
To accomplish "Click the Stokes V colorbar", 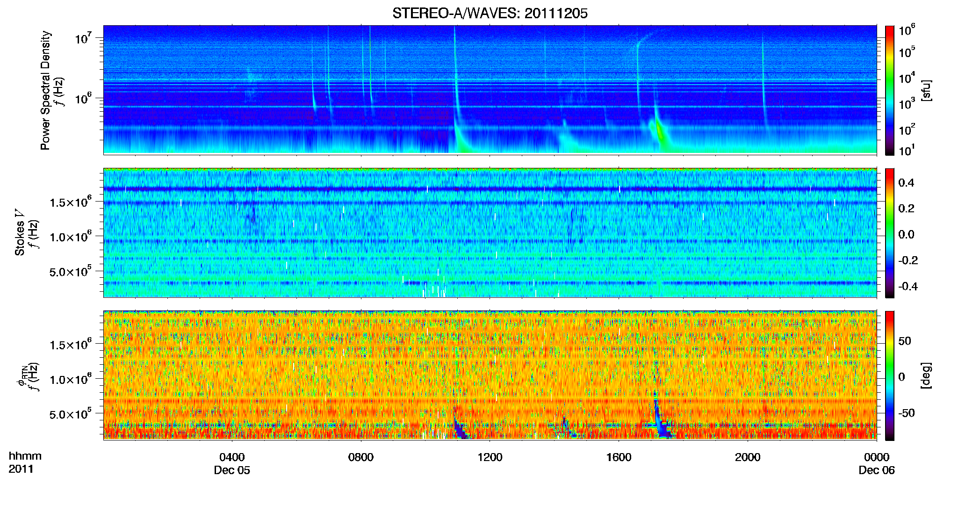I will pyautogui.click(x=890, y=233).
